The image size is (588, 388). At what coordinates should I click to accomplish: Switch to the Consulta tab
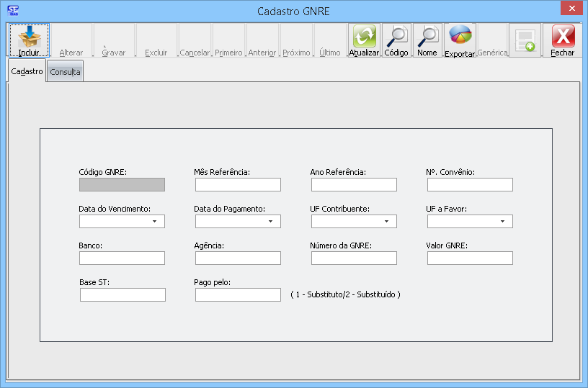pyautogui.click(x=65, y=72)
